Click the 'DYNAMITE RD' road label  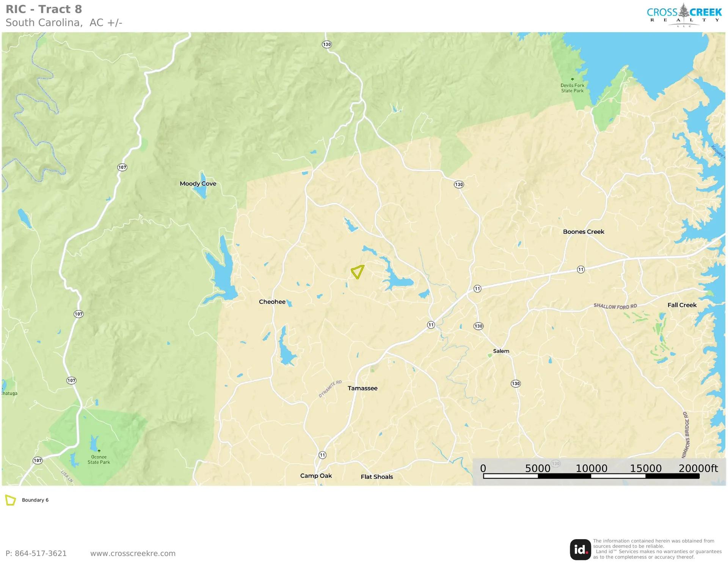330,389
